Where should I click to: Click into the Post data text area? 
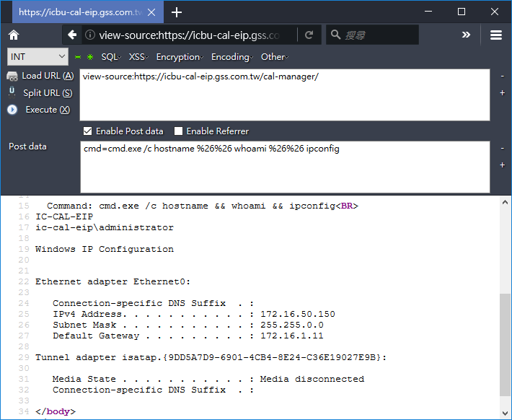pyautogui.click(x=285, y=167)
